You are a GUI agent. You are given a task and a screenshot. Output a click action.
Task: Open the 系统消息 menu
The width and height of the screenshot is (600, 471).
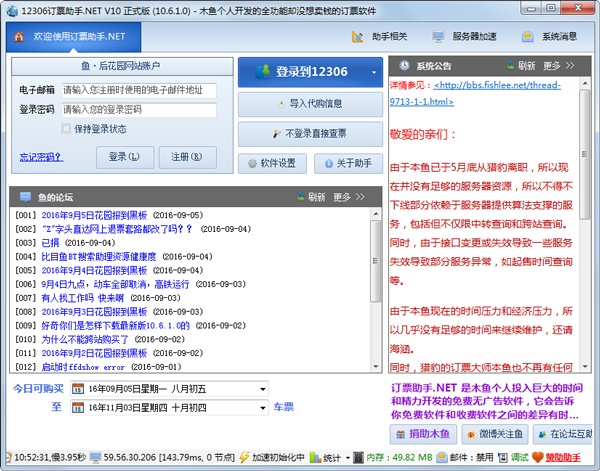point(549,37)
